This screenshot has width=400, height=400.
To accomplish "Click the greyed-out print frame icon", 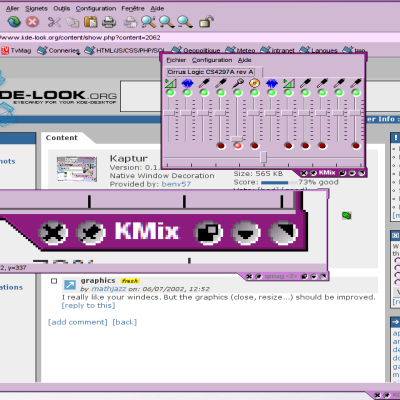I will pyautogui.click(x=130, y=22).
